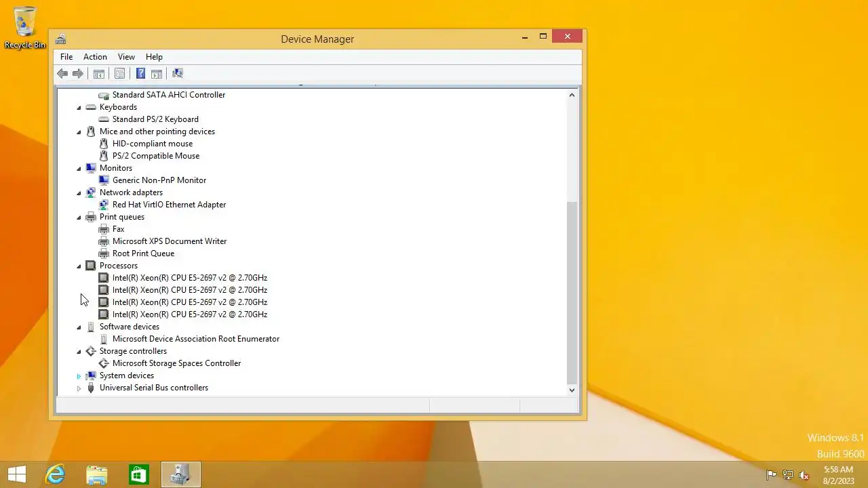This screenshot has height=488, width=868.
Task: Launch Internet Explorer from taskbar
Action: (x=54, y=474)
